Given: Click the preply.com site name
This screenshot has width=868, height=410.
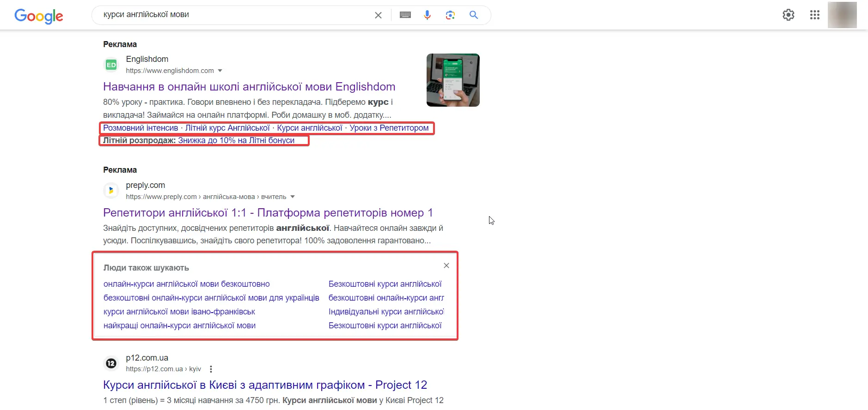Looking at the screenshot, I should [145, 185].
